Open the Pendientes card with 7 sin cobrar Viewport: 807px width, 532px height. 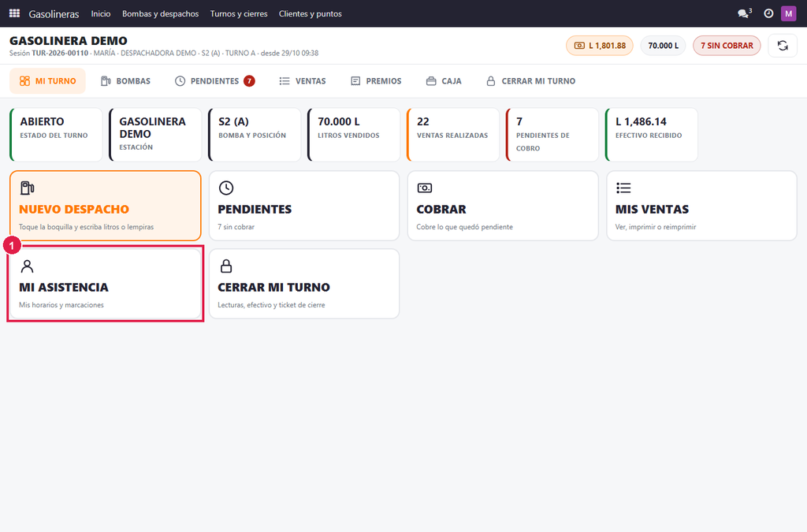pos(304,206)
